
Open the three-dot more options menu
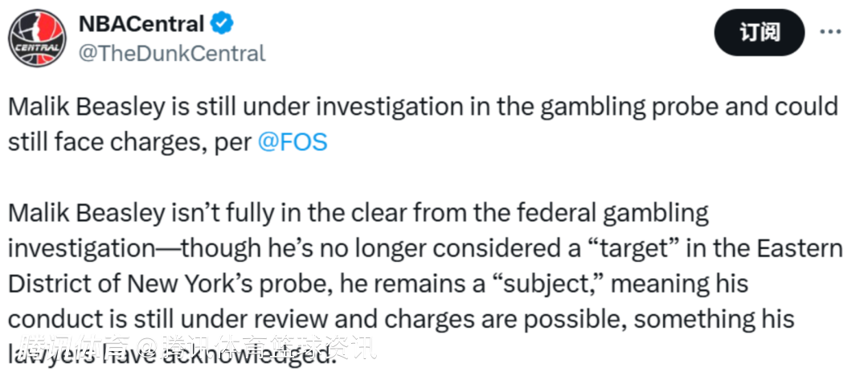[829, 32]
